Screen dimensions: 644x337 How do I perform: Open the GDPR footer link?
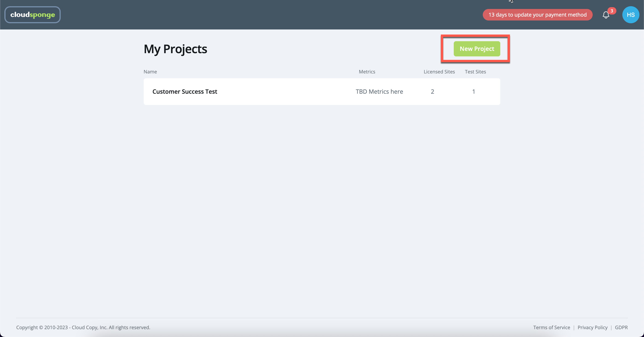[621, 327]
